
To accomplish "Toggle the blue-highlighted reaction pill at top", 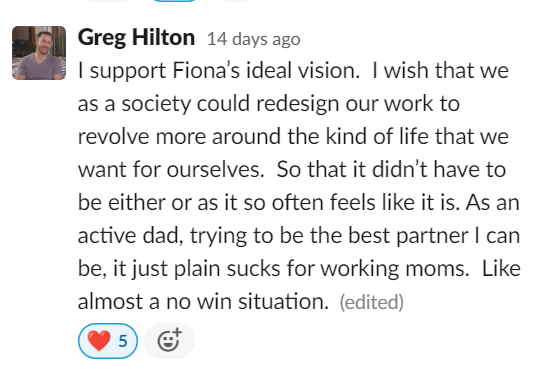I will pos(174,1).
